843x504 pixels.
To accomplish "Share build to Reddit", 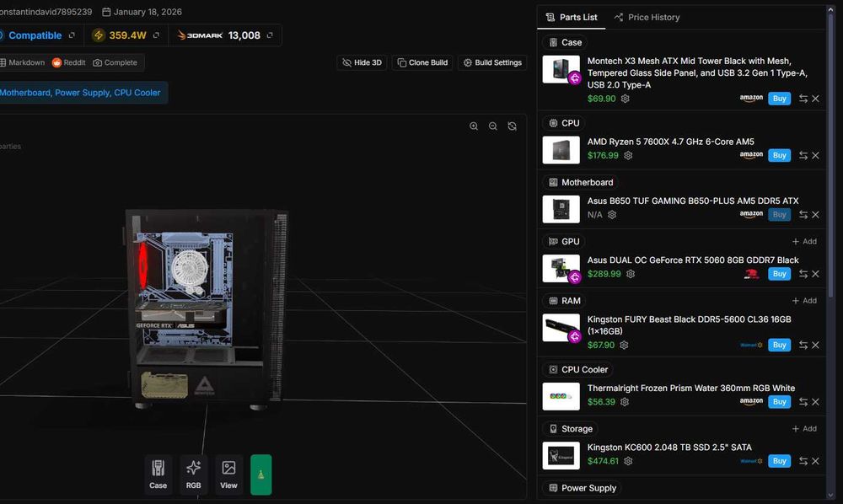I will (69, 63).
